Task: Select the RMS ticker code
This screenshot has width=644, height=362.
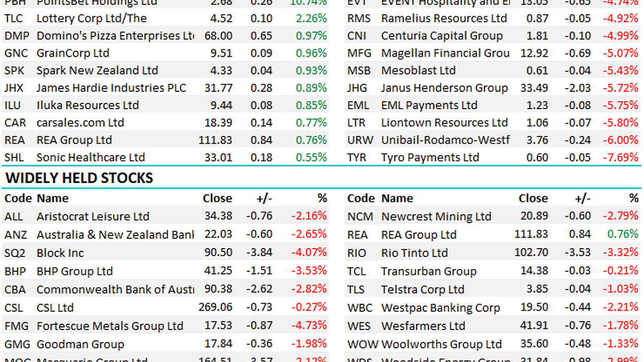Action: pos(359,18)
